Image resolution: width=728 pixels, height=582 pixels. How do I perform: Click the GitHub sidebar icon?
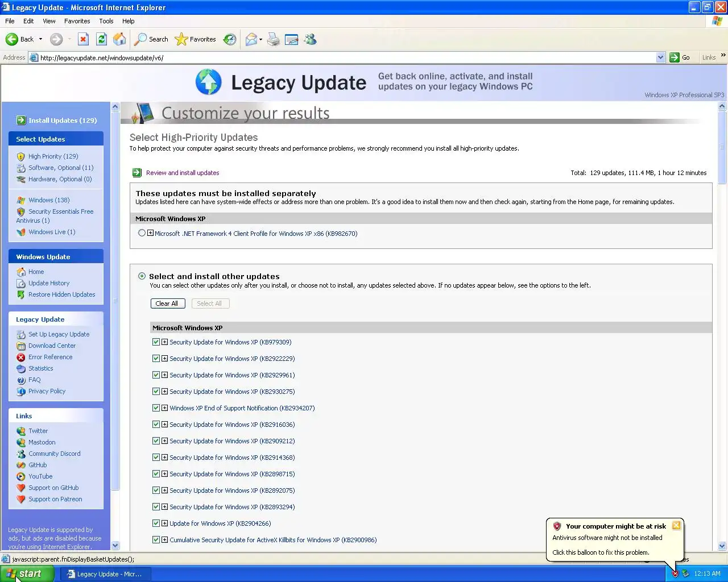[x=21, y=465]
